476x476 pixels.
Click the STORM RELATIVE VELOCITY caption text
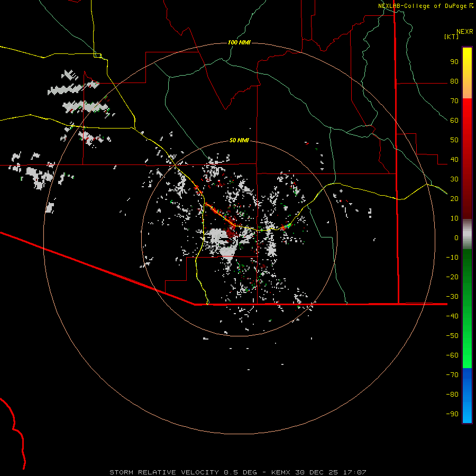(x=164, y=472)
